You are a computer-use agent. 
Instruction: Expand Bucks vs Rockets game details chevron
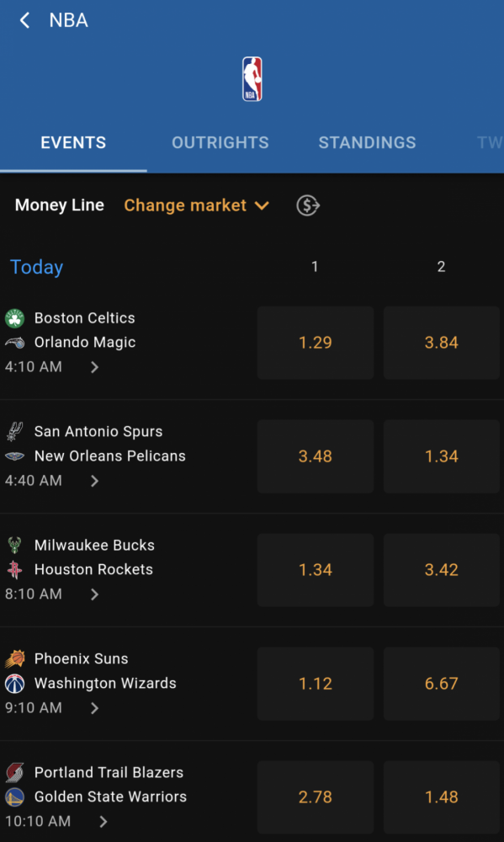(94, 594)
